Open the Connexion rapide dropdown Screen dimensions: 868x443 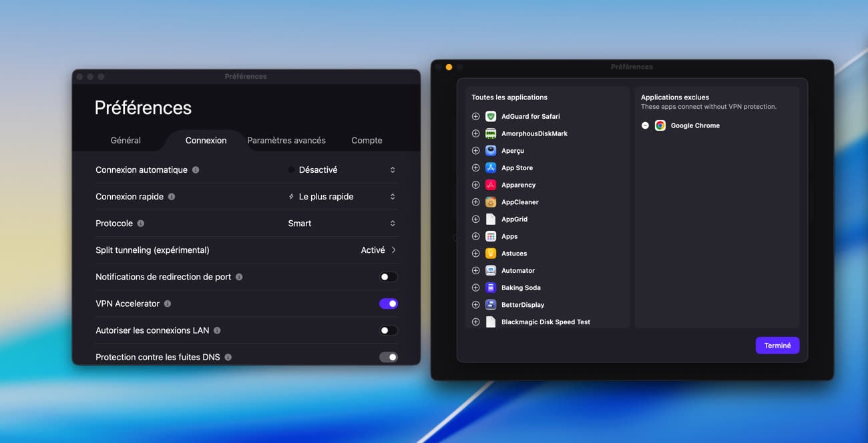click(342, 197)
